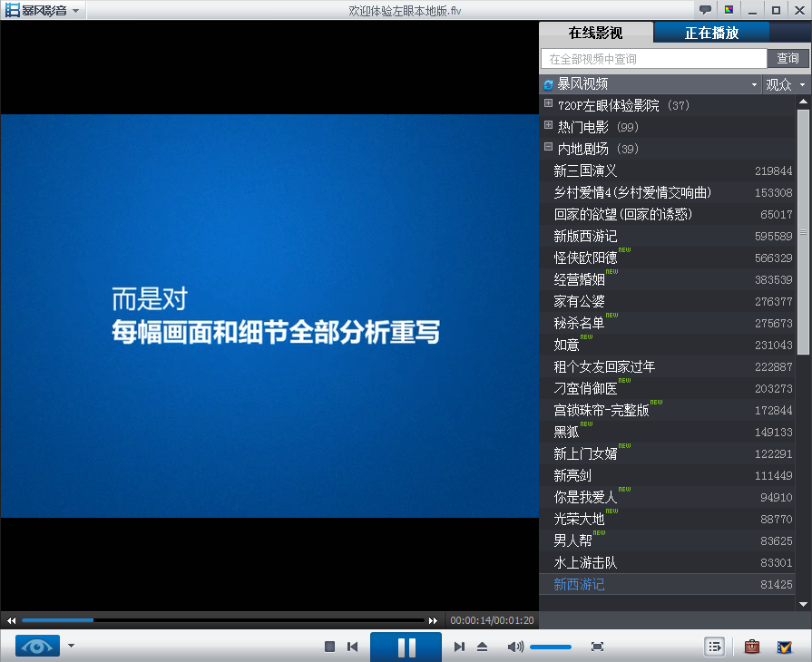The width and height of the screenshot is (812, 662).
Task: Click the list scrollbar down arrow
Action: click(803, 604)
